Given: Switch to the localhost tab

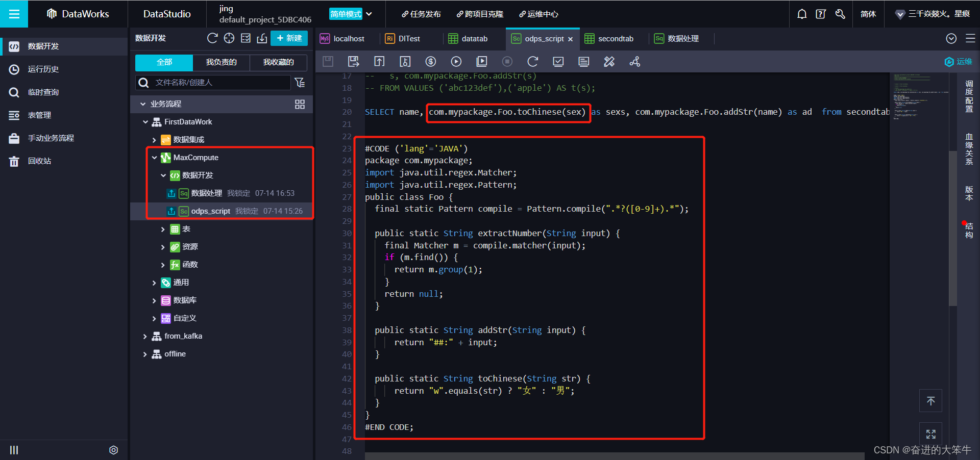Looking at the screenshot, I should click(342, 39).
